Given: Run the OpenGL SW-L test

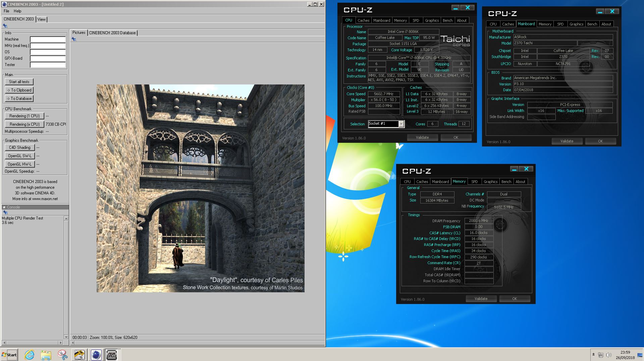Looking at the screenshot, I should click(20, 156).
